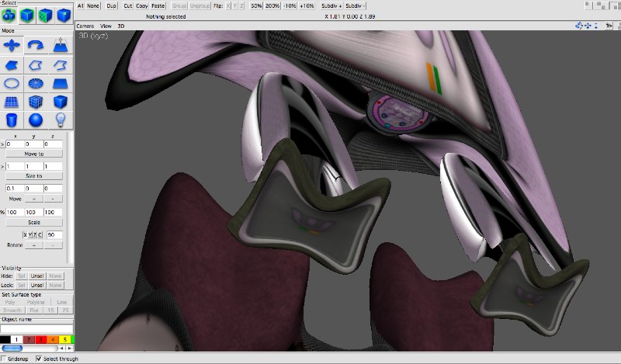Click the Copy button
Image resolution: width=621 pixels, height=364 pixels.
pos(142,6)
